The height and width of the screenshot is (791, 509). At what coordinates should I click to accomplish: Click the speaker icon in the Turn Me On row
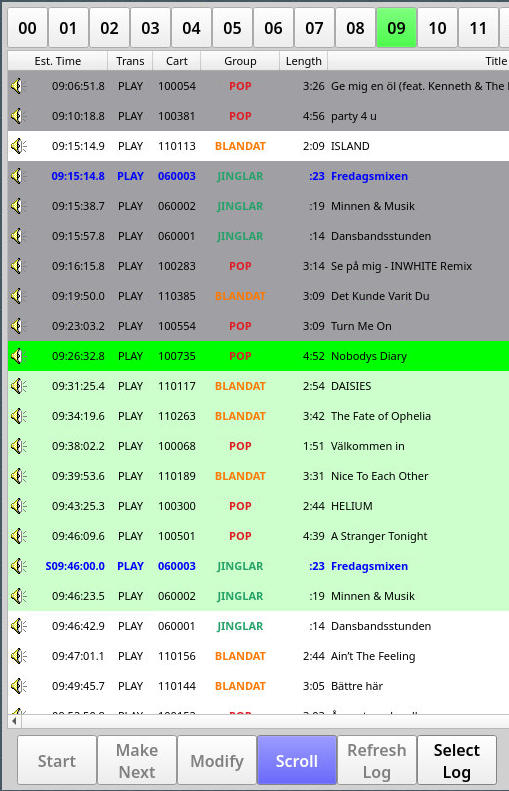(x=19, y=326)
